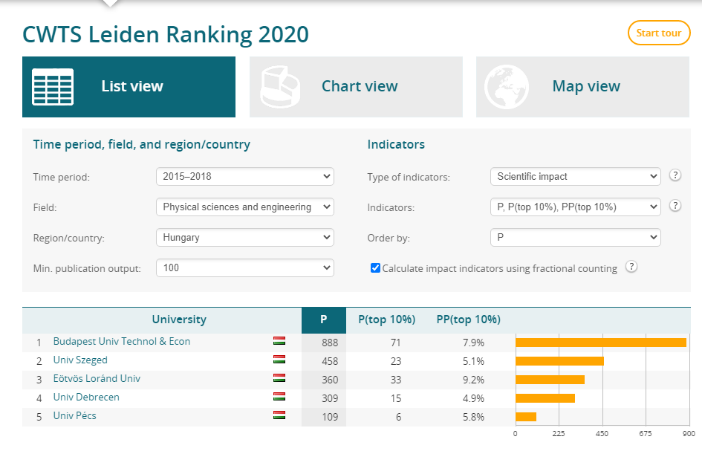702x451 pixels.
Task: Click Hungary flag in Univ Pécs row
Action: 279,415
